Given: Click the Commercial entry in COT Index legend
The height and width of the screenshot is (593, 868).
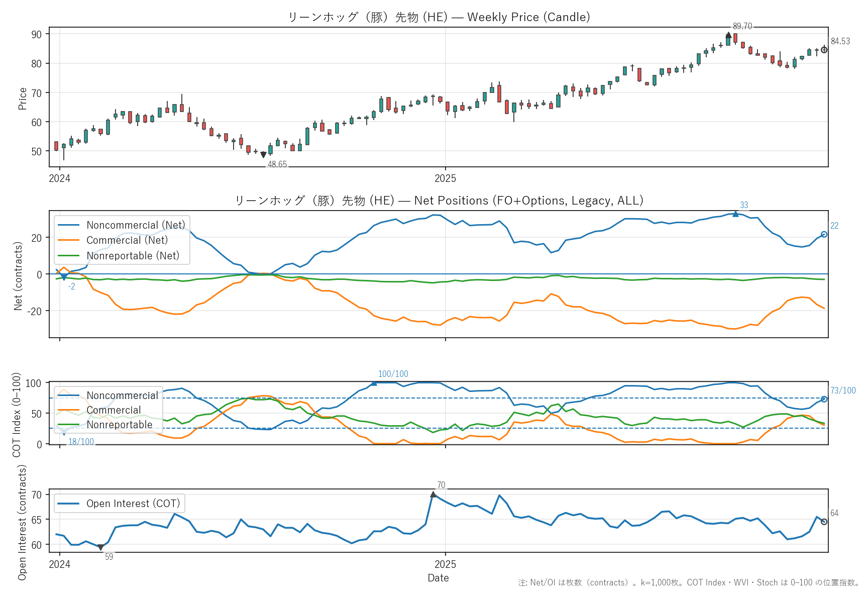Looking at the screenshot, I should pos(114,410).
